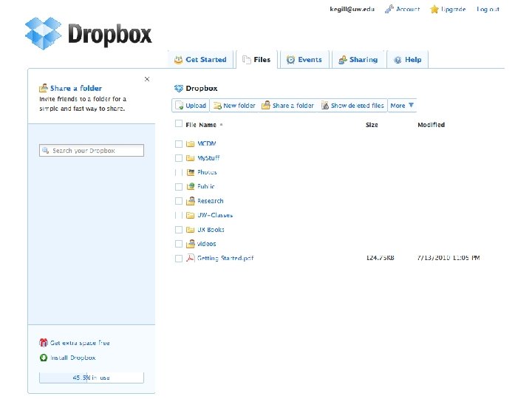Screen dimensions: 532x399
Task: Click the Search your Dropbox field
Action: pos(92,150)
